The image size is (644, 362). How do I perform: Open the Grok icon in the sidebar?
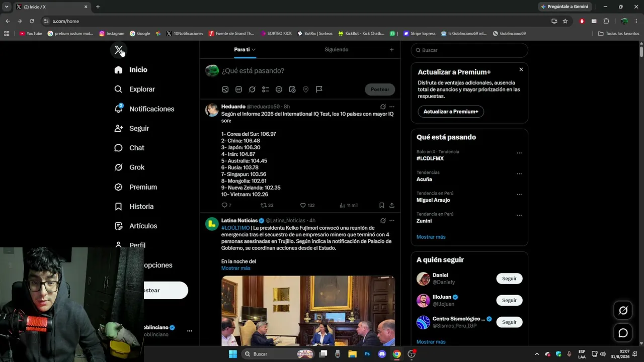pos(118,167)
